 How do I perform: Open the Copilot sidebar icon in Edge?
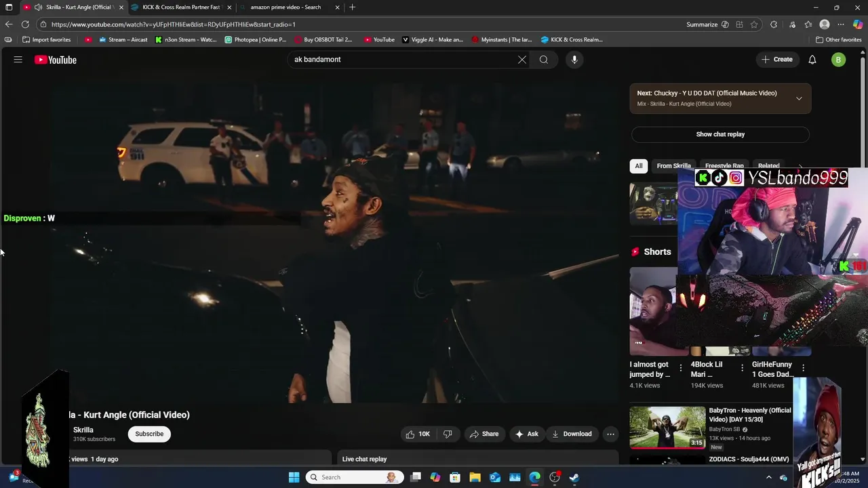pos(858,24)
